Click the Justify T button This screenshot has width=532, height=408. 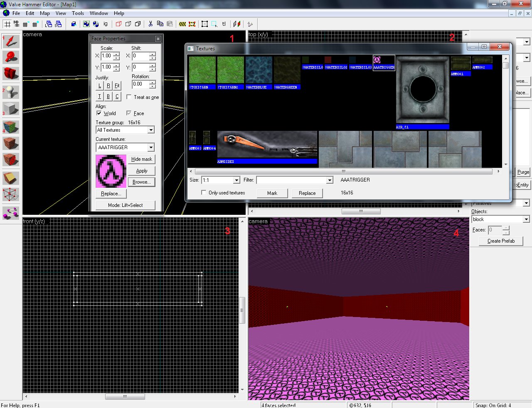click(100, 96)
